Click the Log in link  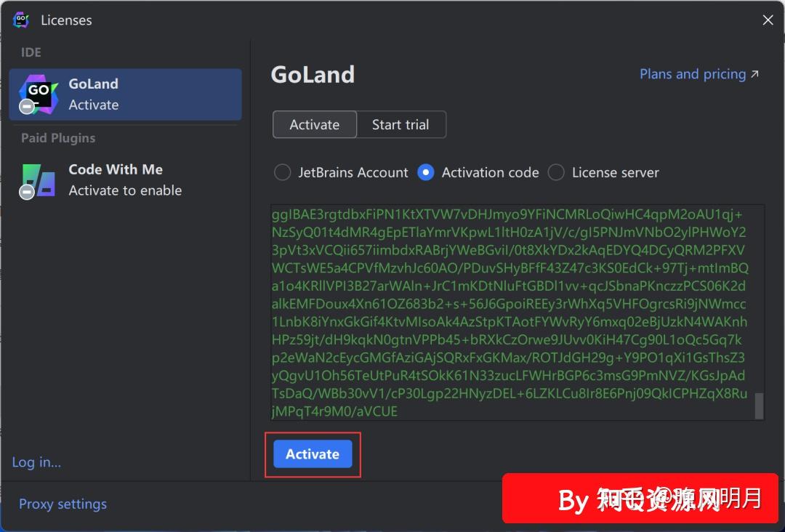click(36, 462)
